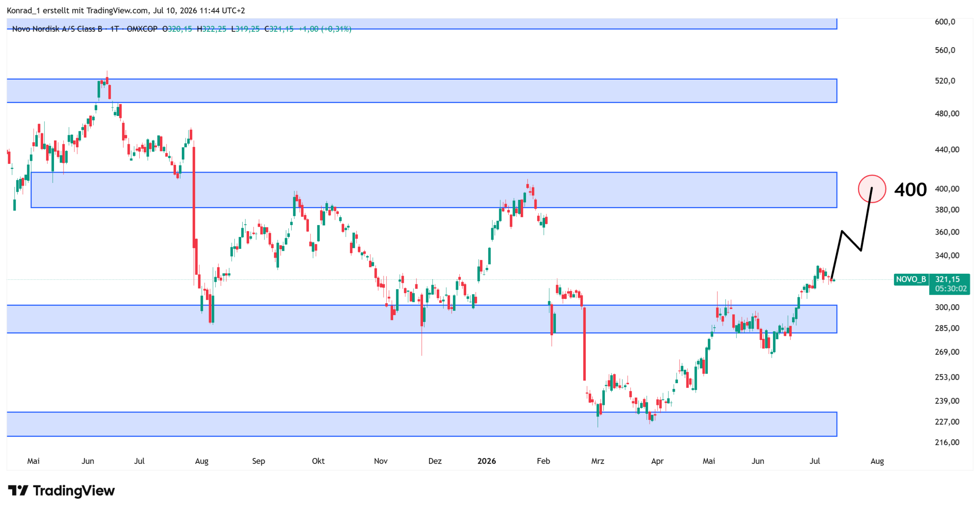Click the open value O320,15
Screen dimensions: 980x511
(x=177, y=29)
